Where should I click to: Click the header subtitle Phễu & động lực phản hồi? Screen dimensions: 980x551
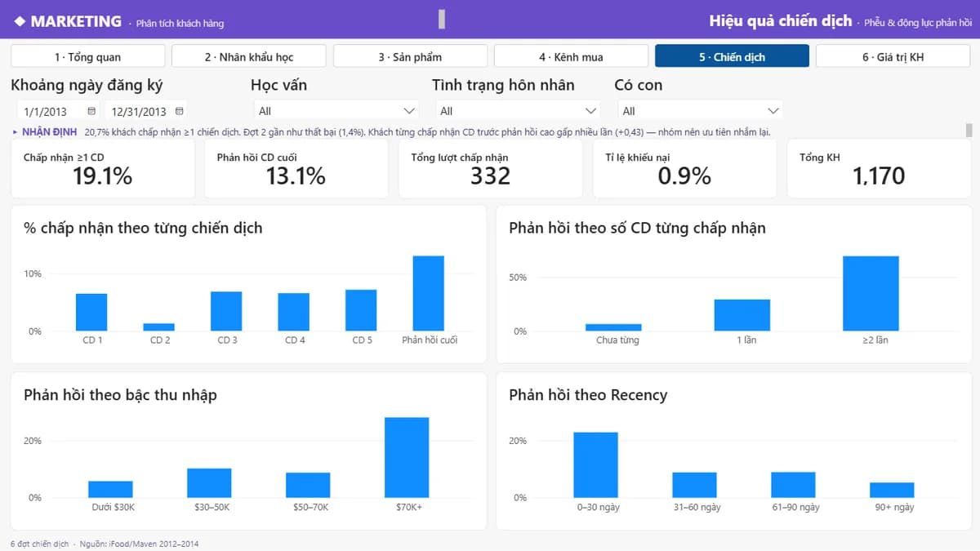tap(917, 23)
